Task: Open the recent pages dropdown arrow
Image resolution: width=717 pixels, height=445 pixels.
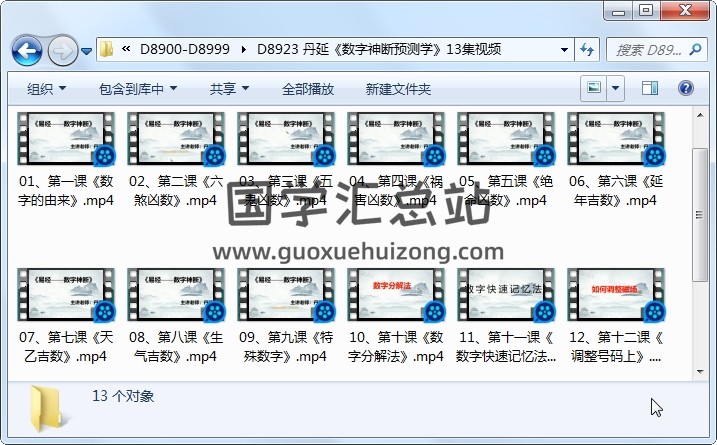Action: click(86, 51)
